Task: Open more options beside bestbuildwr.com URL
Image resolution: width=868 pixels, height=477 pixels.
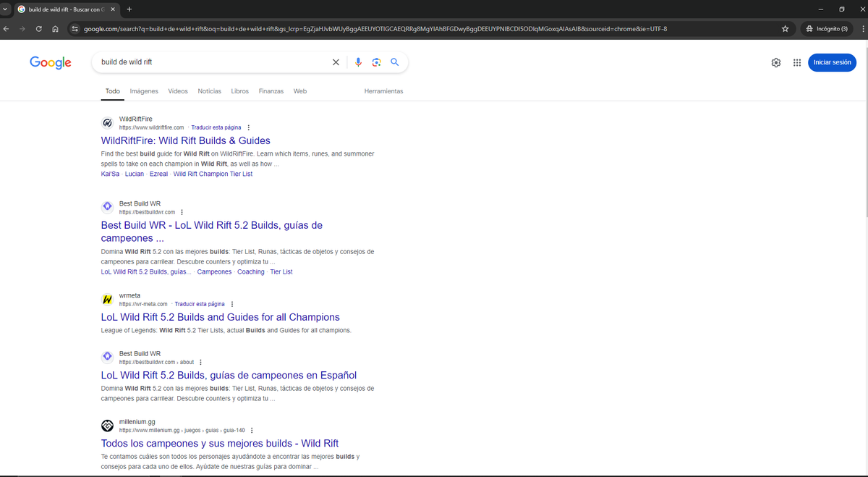Action: click(182, 212)
